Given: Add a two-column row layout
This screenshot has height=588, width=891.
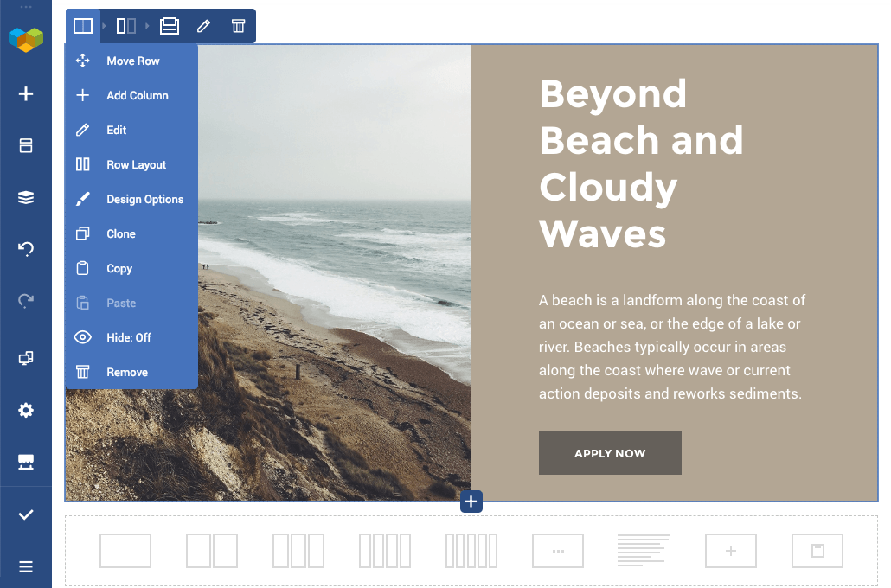Looking at the screenshot, I should coord(211,551).
